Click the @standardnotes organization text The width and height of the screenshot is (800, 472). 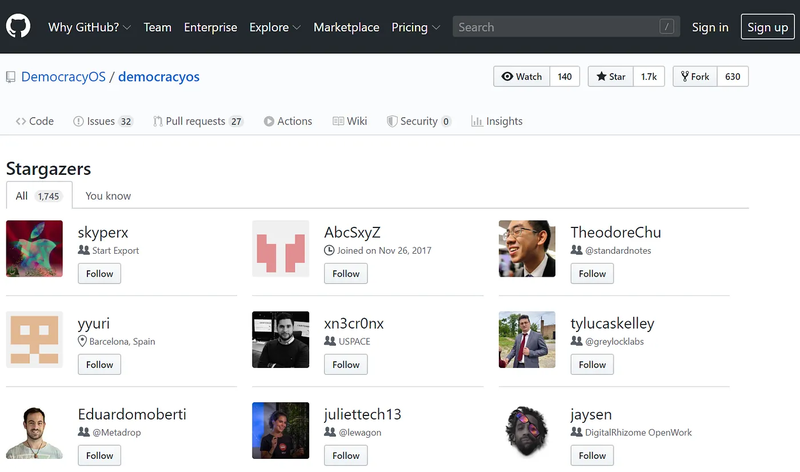[x=618, y=251]
